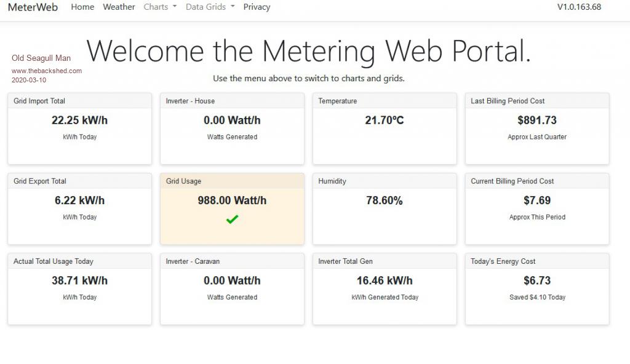This screenshot has width=630, height=364.
Task: Select the Grid Import Total card
Action: 79,129
